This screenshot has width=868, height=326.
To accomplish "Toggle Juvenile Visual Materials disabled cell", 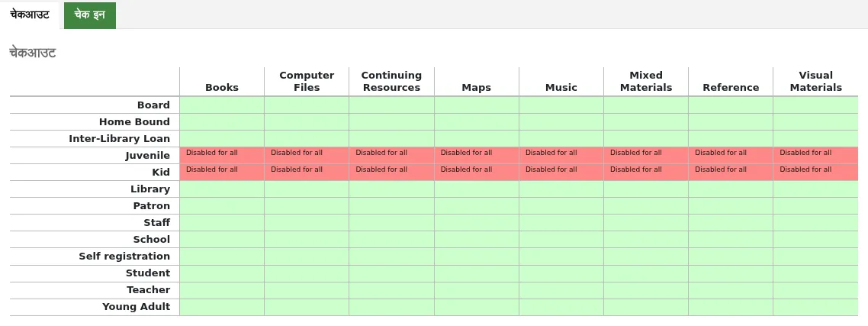I will coord(815,155).
